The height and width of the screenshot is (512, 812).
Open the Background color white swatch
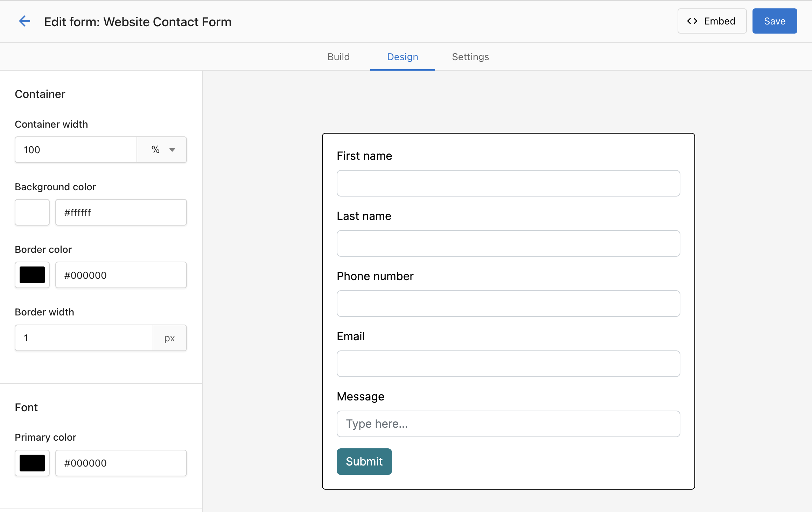(32, 212)
